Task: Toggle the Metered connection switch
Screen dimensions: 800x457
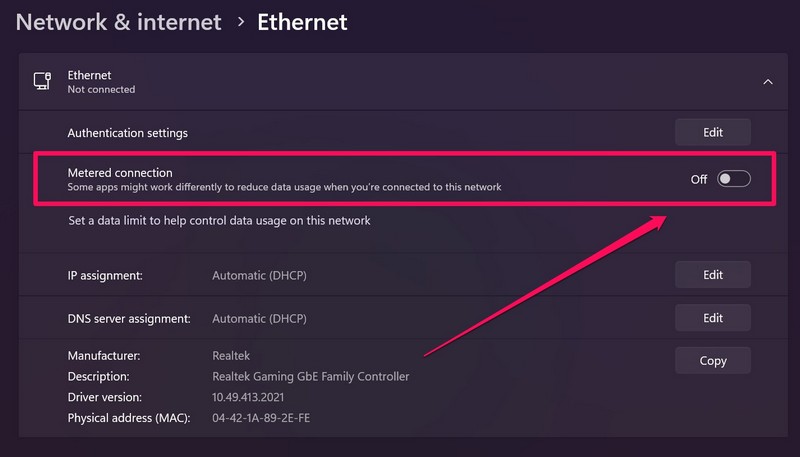Action: pos(733,179)
